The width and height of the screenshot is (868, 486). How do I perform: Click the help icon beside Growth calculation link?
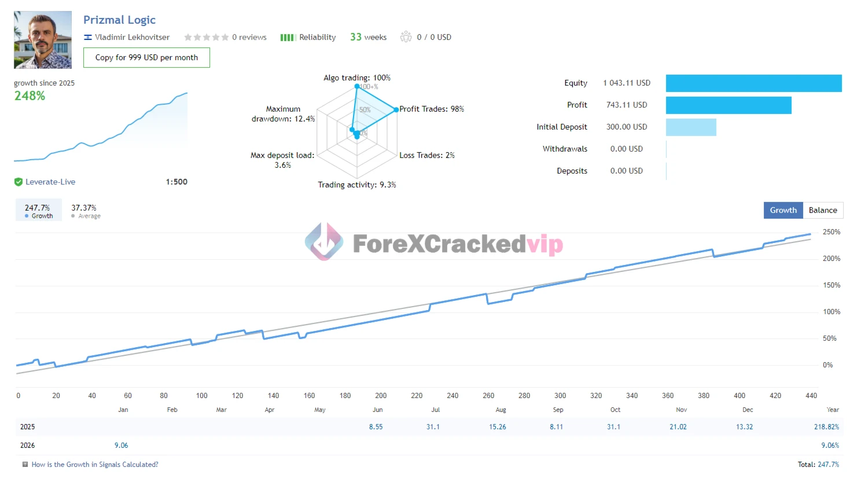[x=25, y=465]
